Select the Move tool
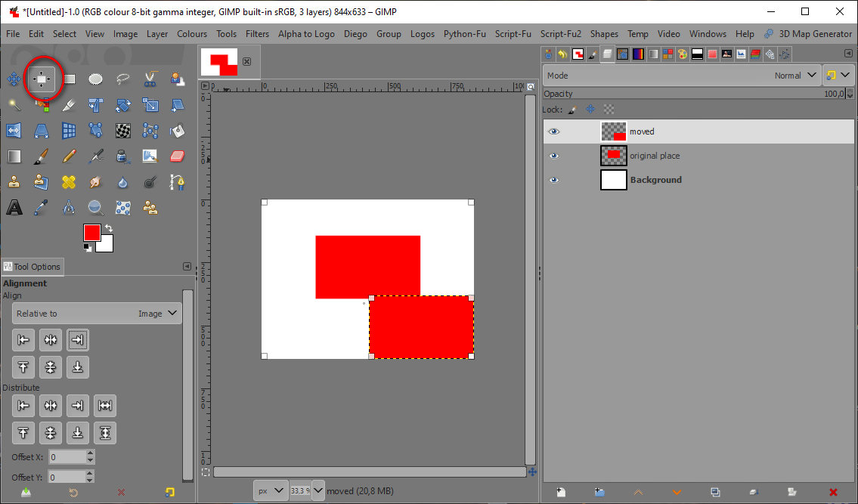 point(14,79)
